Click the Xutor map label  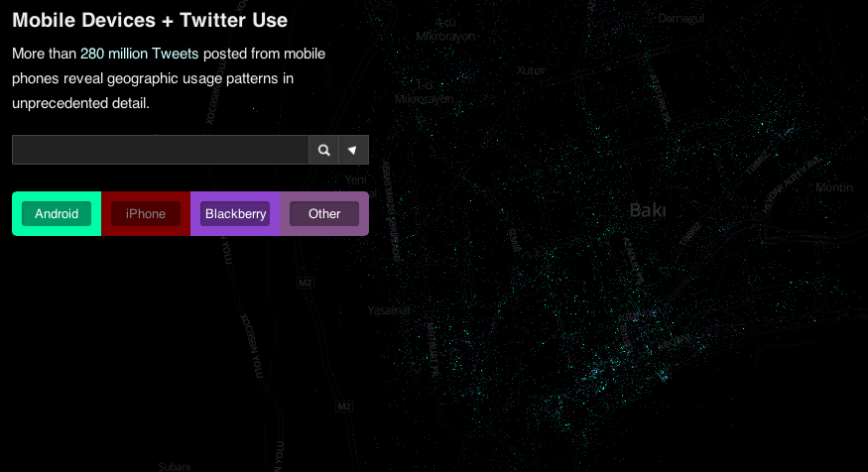[531, 70]
